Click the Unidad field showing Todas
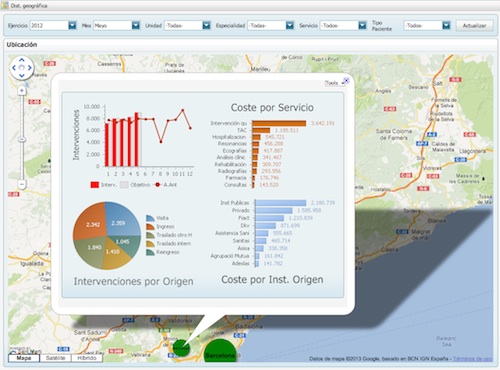500x370 pixels. click(183, 25)
